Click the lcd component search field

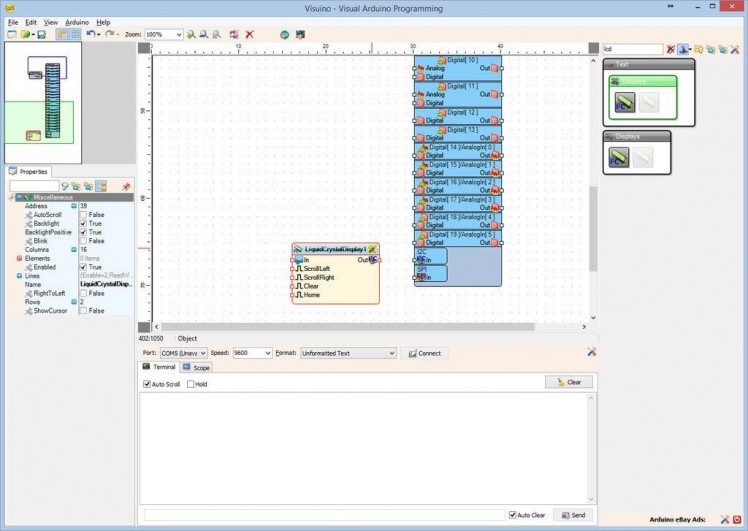pyautogui.click(x=632, y=48)
